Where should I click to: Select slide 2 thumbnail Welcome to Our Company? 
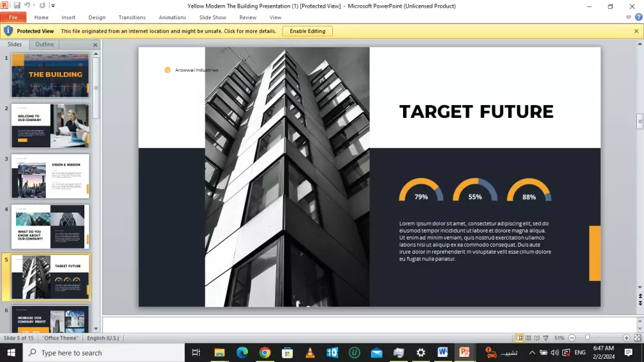(x=50, y=126)
